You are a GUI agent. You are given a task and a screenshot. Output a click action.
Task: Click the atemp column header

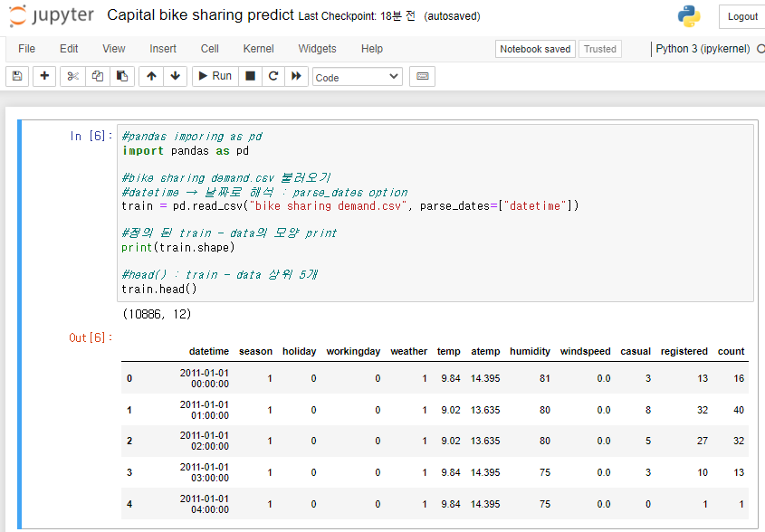[485, 351]
